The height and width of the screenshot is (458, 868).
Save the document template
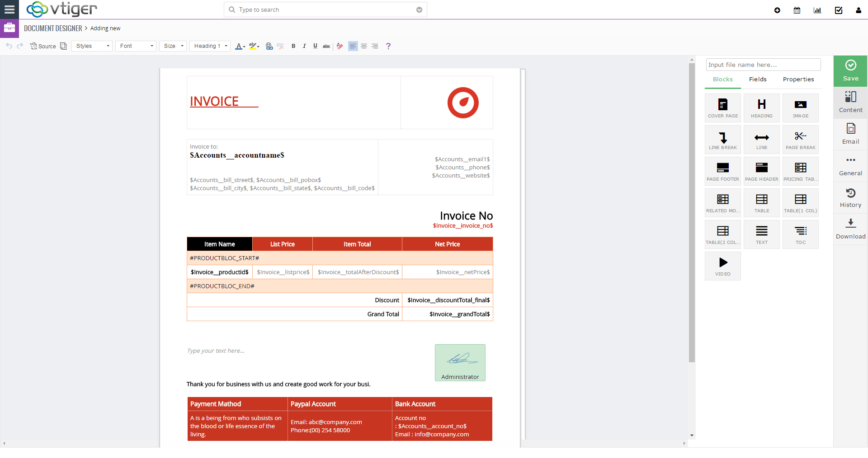coord(850,71)
